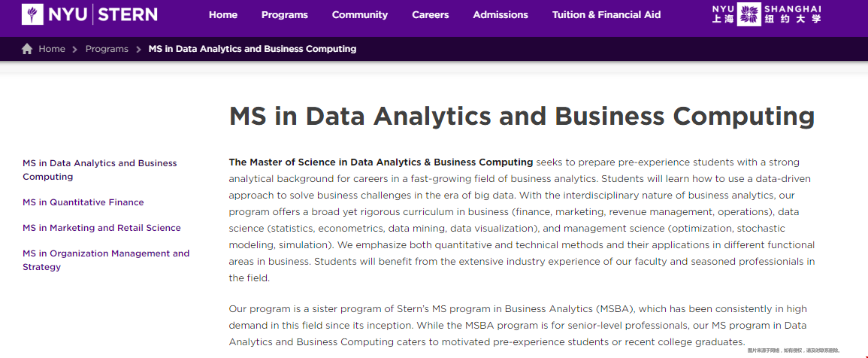
Task: Select current MS in Data Analytics breadcrumb
Action: [x=253, y=49]
